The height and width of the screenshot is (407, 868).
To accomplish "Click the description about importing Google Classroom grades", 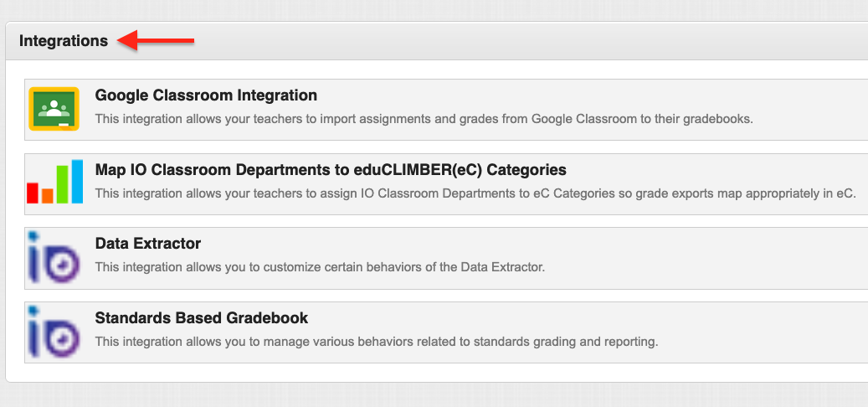I will [x=424, y=119].
